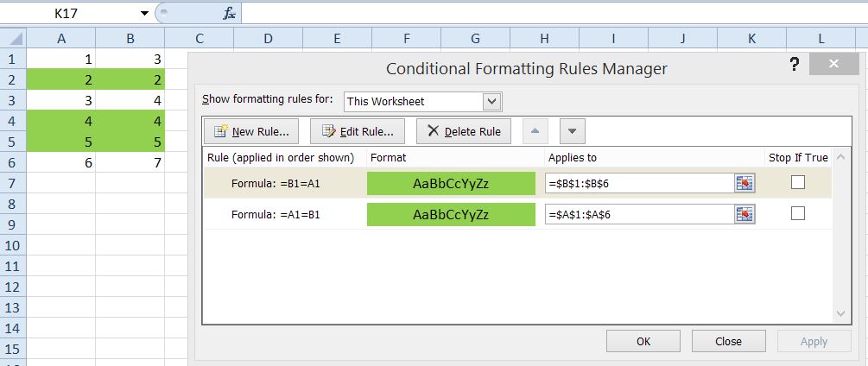Click the Move Down arrow button
This screenshot has width=868, height=366.
(573, 131)
